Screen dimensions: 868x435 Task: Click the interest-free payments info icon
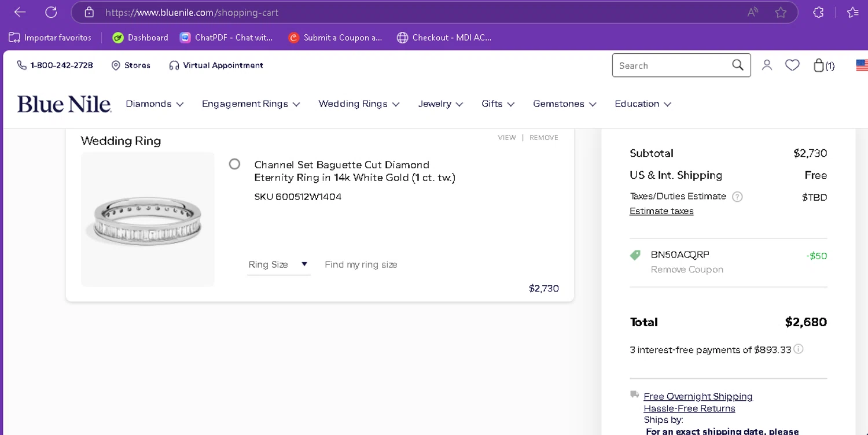tap(799, 349)
